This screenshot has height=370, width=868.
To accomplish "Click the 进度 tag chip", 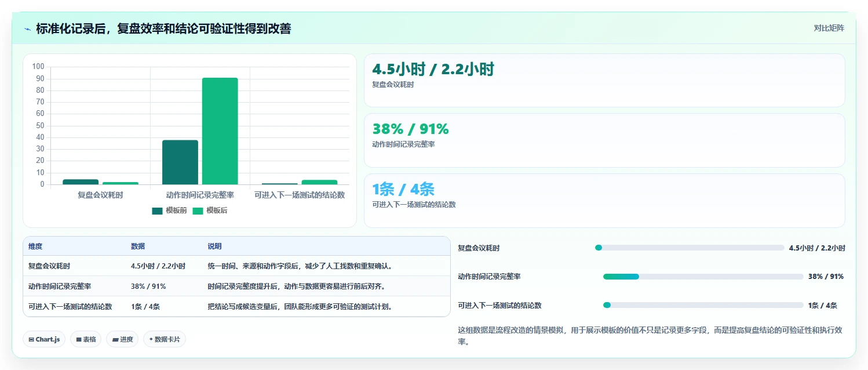I will tap(122, 339).
